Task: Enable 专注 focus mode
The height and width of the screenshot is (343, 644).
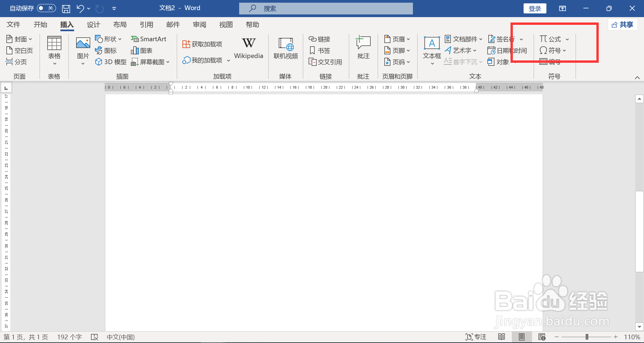Action: pos(476,337)
